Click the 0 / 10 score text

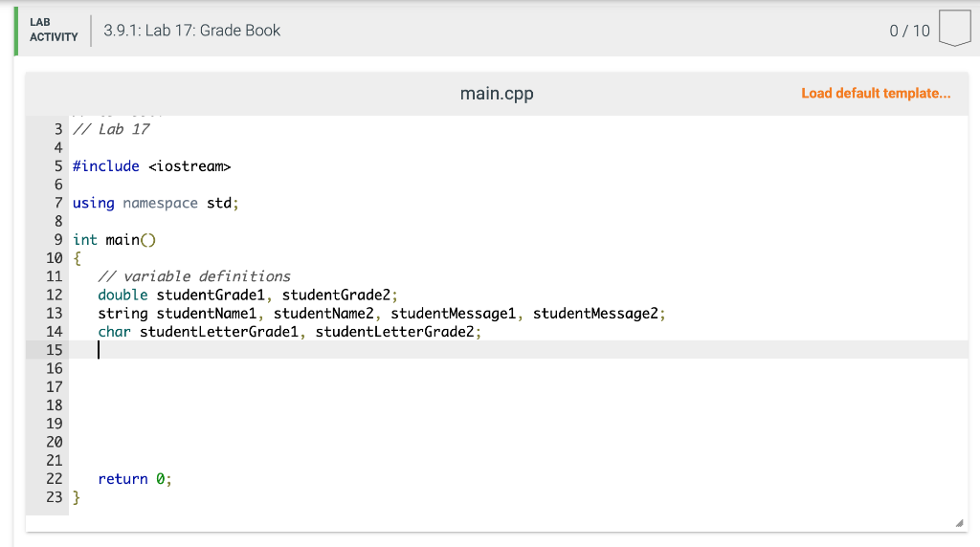point(909,32)
